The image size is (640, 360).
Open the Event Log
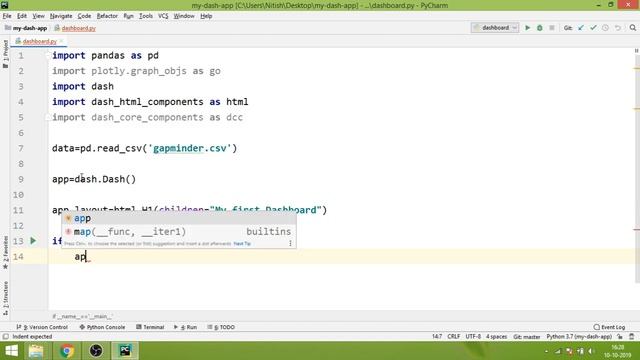click(x=609, y=327)
